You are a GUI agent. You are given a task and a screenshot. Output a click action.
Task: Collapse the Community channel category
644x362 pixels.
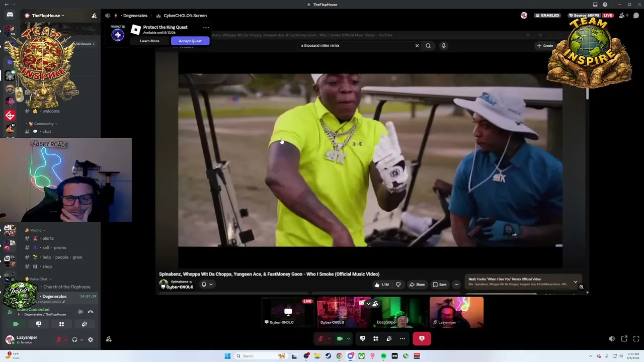coord(44,124)
